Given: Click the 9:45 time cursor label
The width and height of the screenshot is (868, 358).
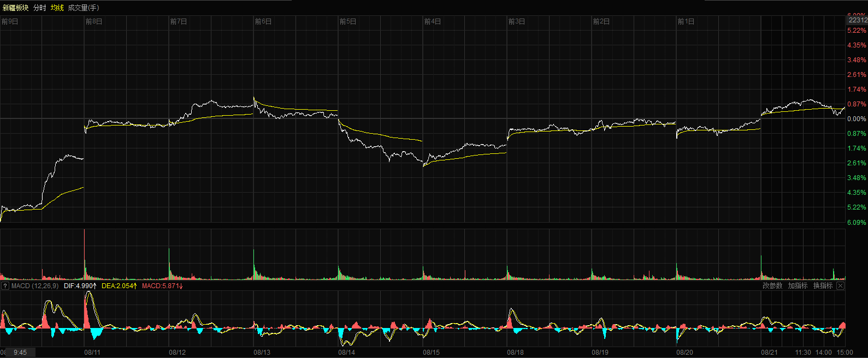Looking at the screenshot, I should (x=20, y=353).
